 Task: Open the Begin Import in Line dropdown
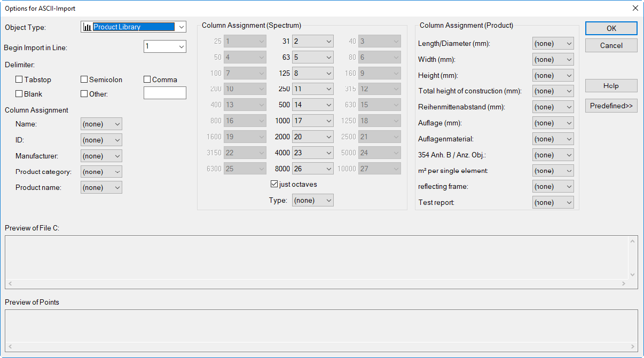pyautogui.click(x=165, y=46)
